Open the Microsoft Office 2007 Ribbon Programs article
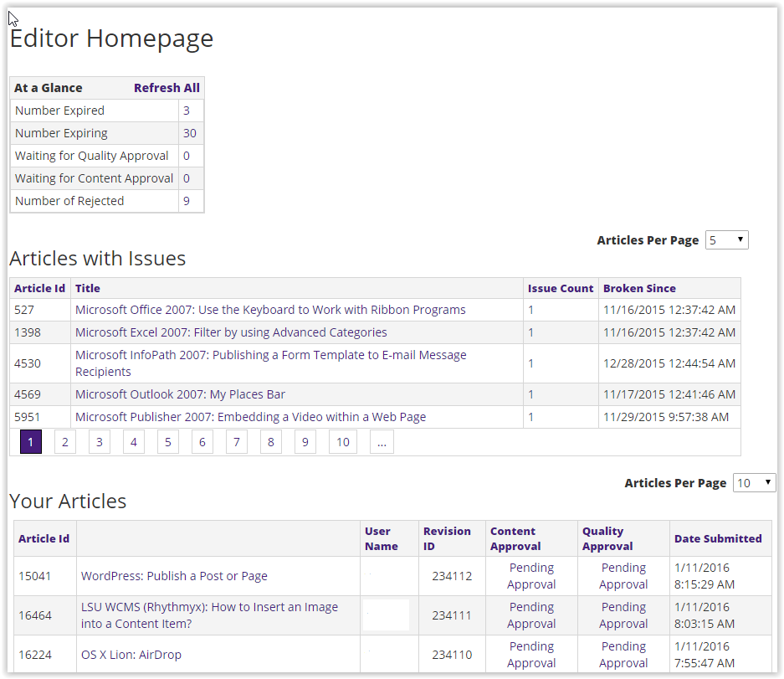The height and width of the screenshot is (679, 784). (x=269, y=309)
